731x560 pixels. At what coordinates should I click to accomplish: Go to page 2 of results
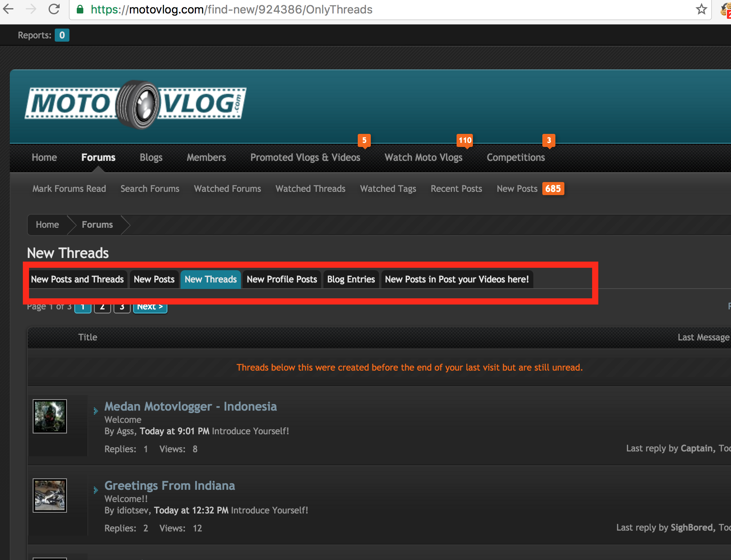tap(103, 307)
